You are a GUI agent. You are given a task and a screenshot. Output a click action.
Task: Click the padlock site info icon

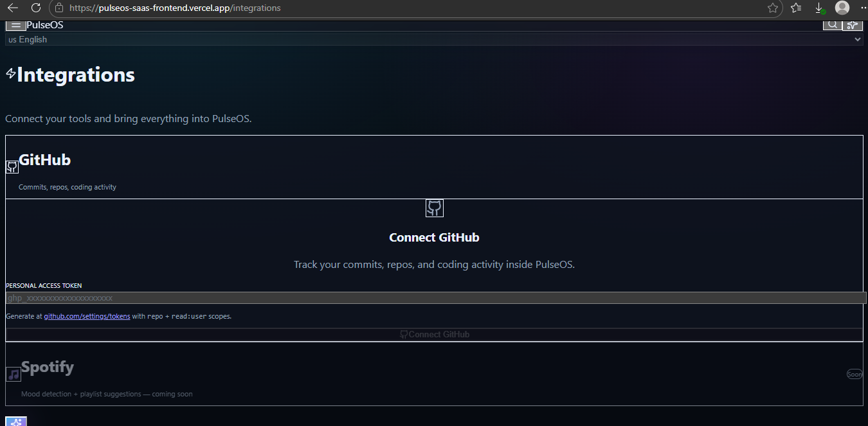click(59, 8)
